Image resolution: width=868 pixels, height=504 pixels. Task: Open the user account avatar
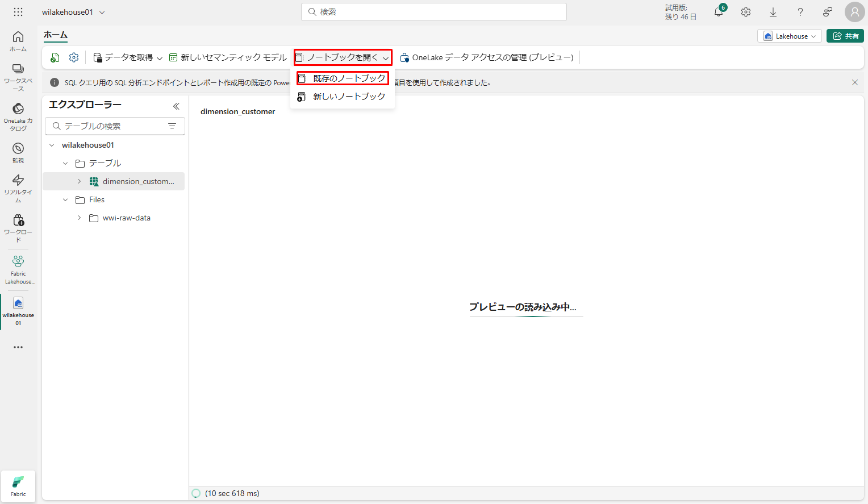click(855, 12)
